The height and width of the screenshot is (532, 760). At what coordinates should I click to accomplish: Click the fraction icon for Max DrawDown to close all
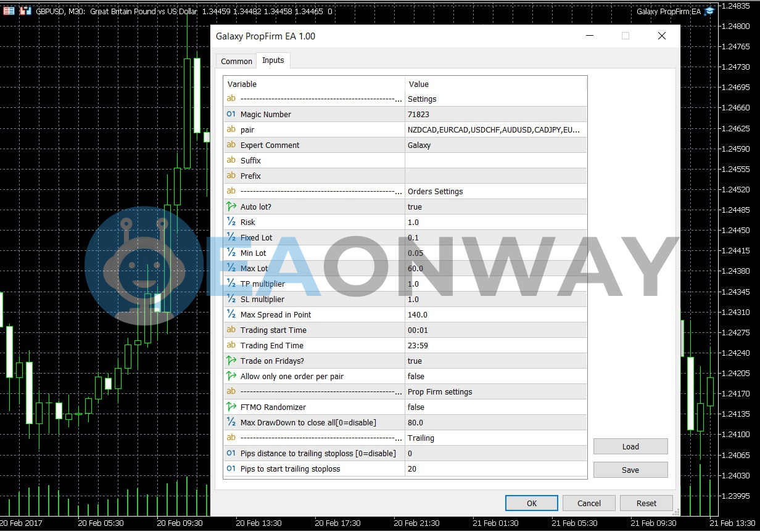coord(231,422)
